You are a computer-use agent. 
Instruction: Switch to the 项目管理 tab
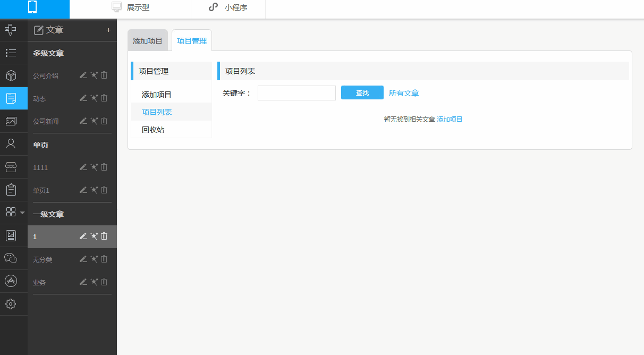[x=192, y=40]
